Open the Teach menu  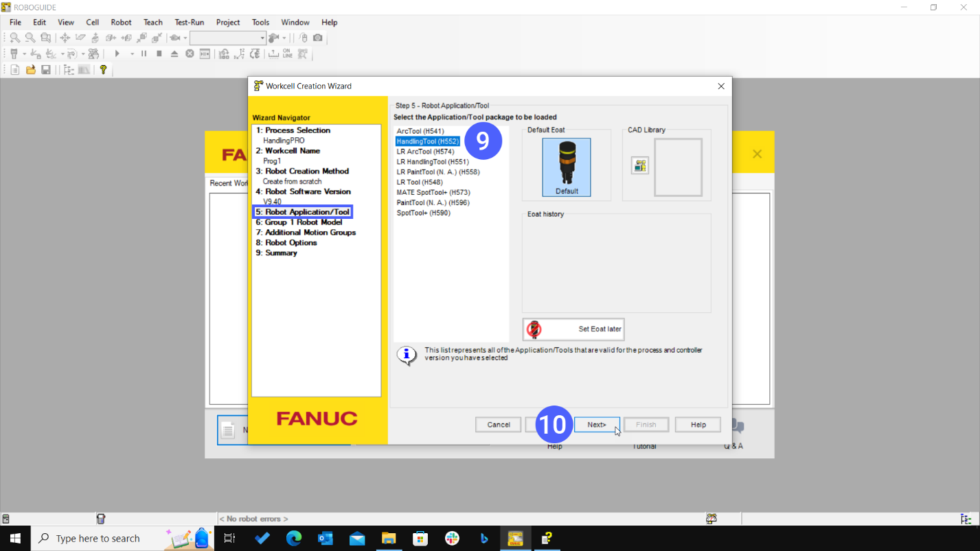(x=152, y=22)
